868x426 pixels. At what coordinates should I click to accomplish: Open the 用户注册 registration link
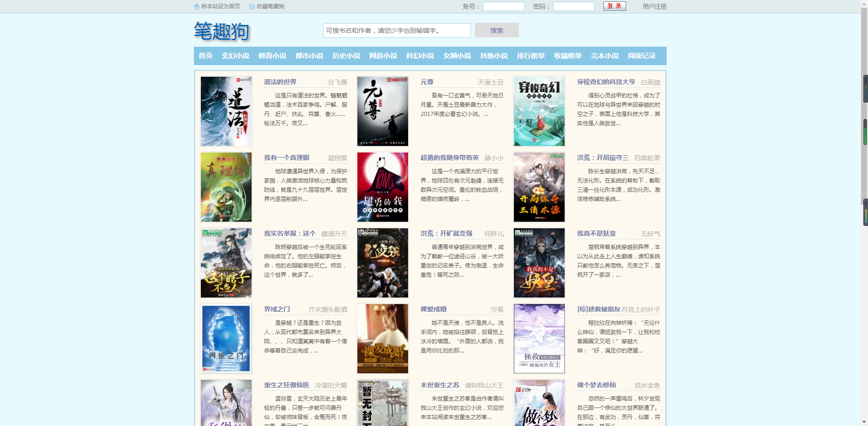(655, 6)
